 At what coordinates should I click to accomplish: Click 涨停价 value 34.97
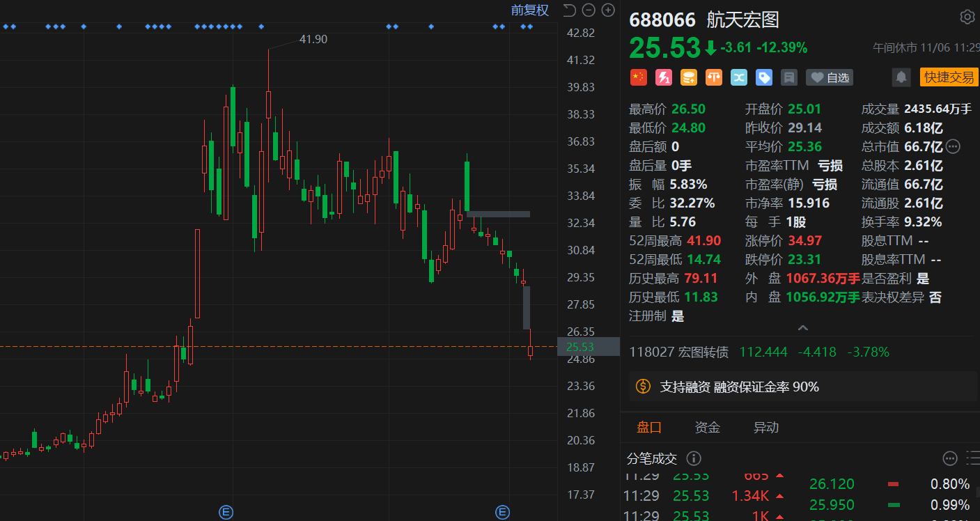pos(805,240)
